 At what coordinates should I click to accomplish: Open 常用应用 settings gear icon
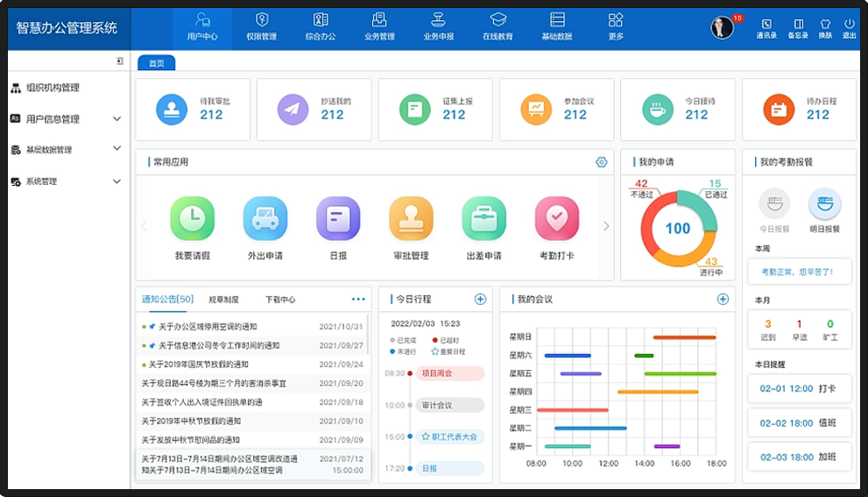(x=601, y=162)
